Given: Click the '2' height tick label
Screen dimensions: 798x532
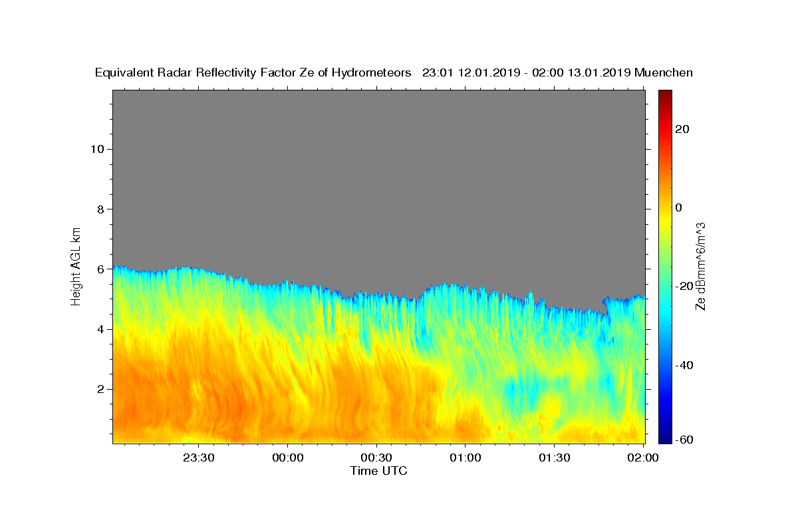Looking at the screenshot, I should (x=100, y=389).
